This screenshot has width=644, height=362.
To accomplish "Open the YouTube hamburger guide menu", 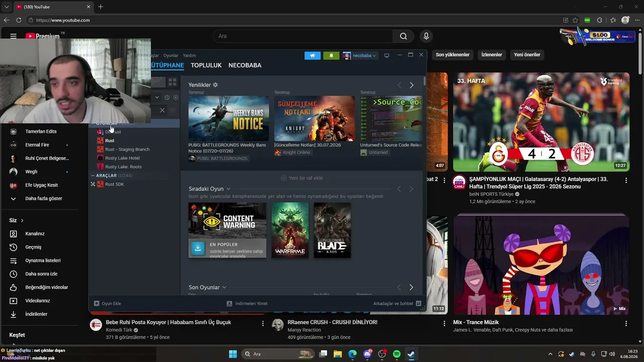I will click(14, 36).
